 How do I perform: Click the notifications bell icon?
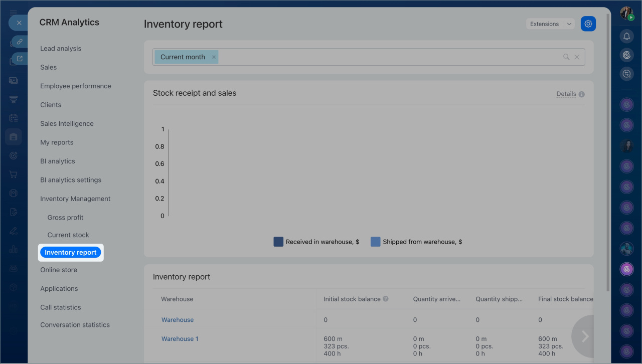[626, 36]
